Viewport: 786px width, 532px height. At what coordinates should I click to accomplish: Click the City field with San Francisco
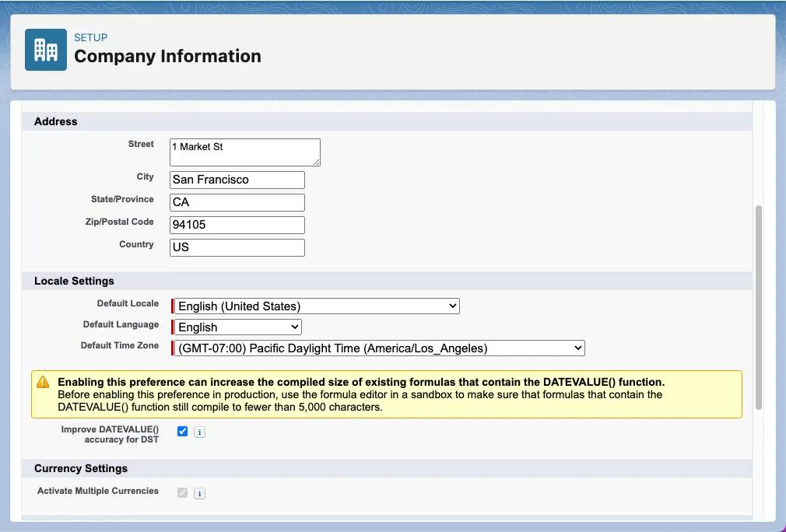(x=237, y=180)
